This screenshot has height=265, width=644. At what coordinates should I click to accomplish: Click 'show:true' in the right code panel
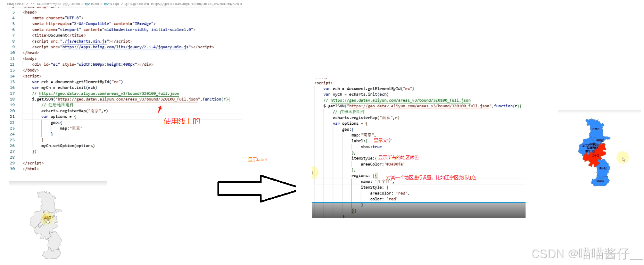(x=371, y=147)
